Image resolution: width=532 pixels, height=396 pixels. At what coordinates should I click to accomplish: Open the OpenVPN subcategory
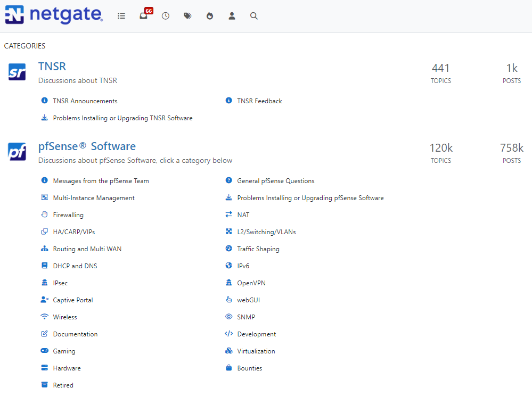tap(251, 283)
